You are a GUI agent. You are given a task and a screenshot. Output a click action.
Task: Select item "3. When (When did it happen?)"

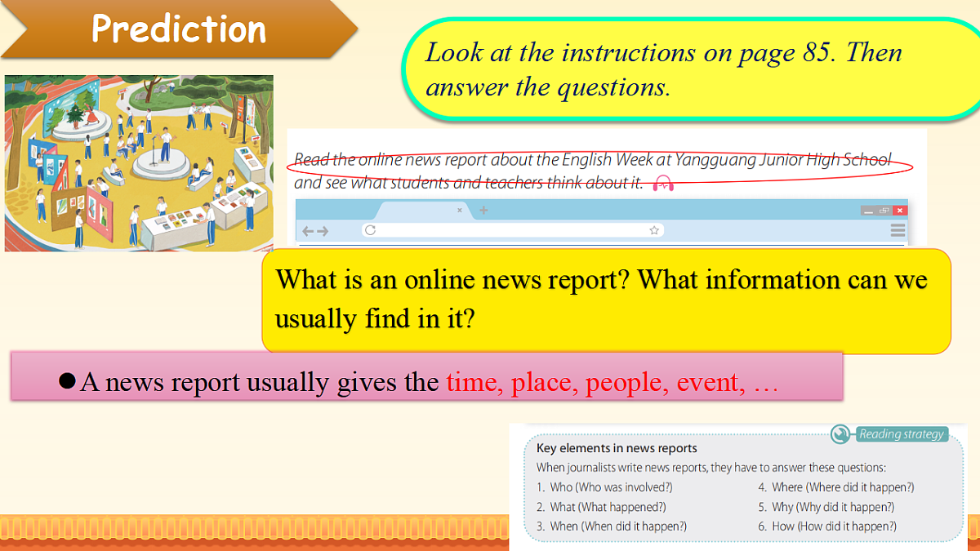click(612, 527)
